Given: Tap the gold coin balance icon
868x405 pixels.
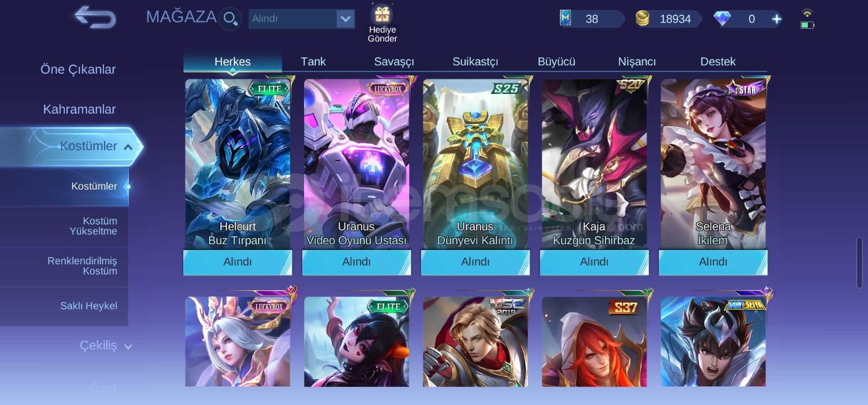Looking at the screenshot, I should click(643, 19).
